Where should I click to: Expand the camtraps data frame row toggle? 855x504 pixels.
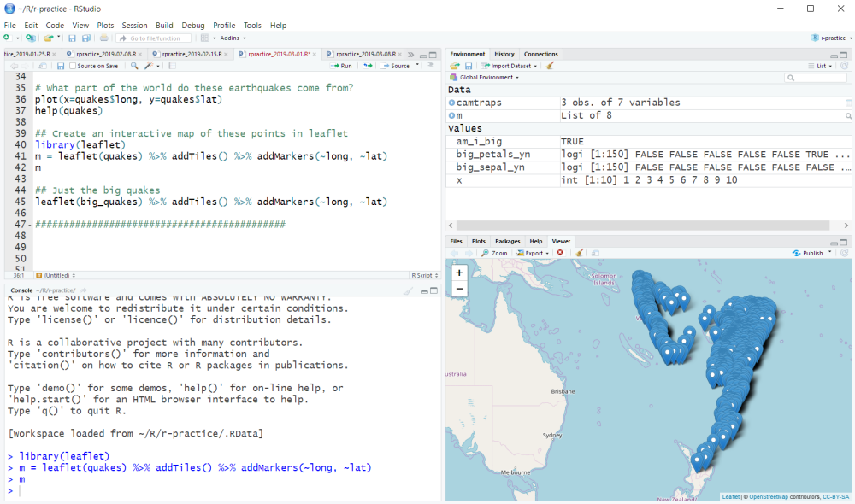click(x=451, y=103)
